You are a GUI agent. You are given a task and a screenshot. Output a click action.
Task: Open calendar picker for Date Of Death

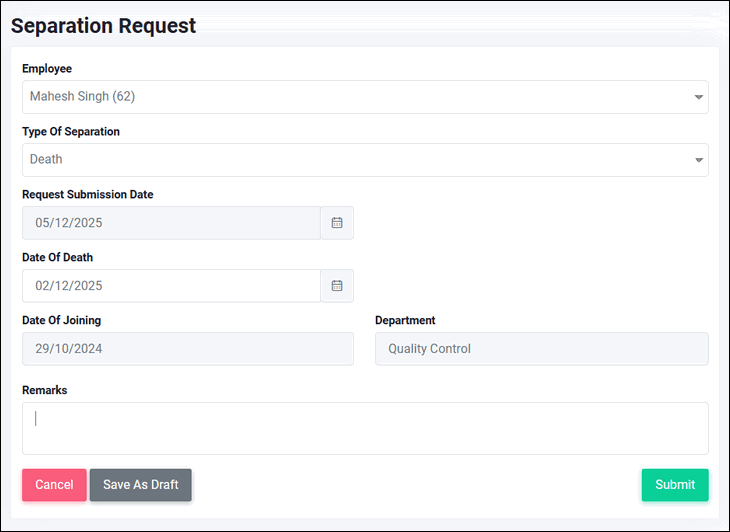click(337, 286)
